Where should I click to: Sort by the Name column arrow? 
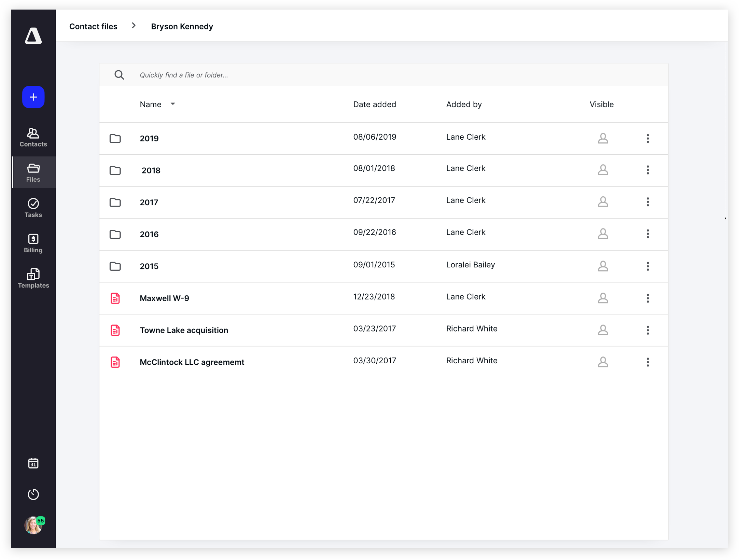click(x=173, y=104)
